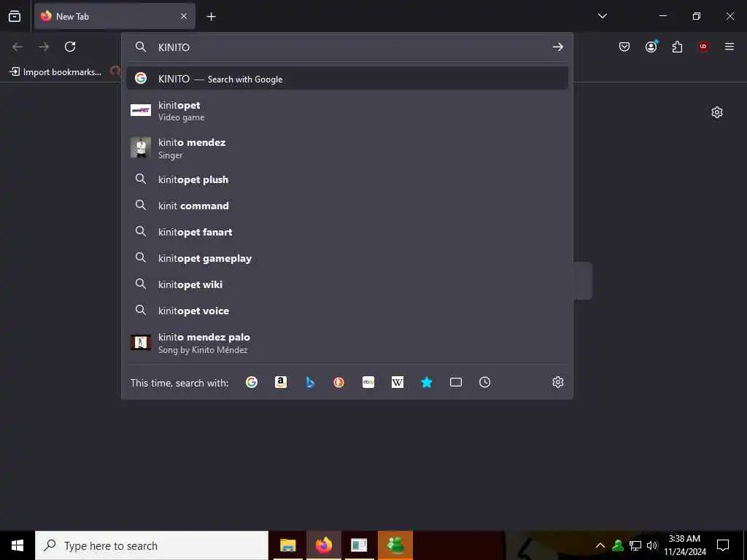Open Firefox application hamburger menu
Screen dimensions: 747x560
(x=729, y=47)
